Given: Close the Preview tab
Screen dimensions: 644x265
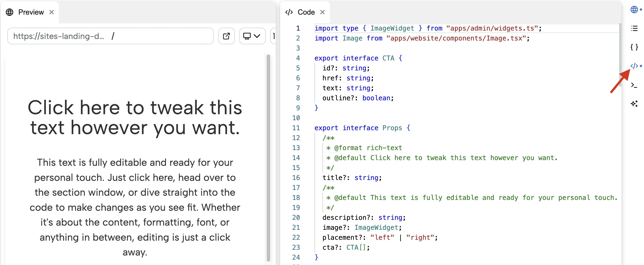Looking at the screenshot, I should click(x=52, y=12).
